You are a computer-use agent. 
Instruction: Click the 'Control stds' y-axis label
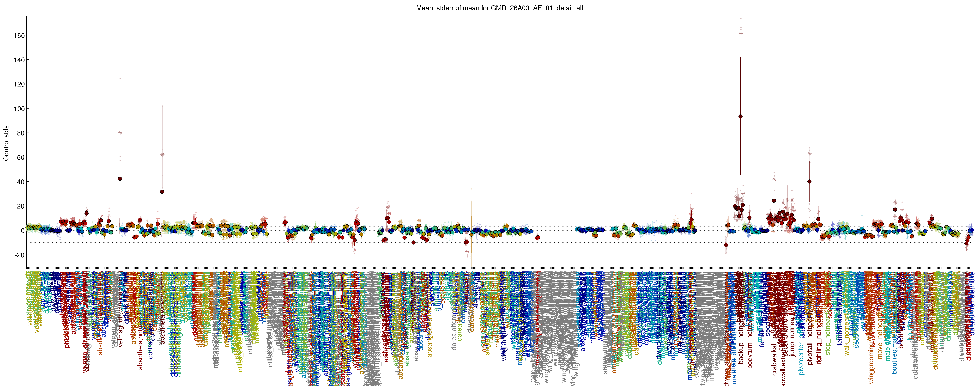6,143
